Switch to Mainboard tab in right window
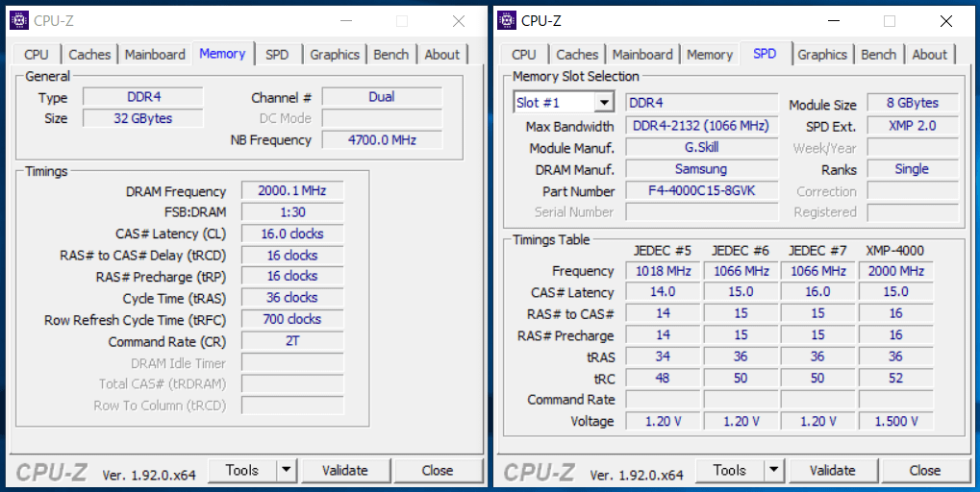The width and height of the screenshot is (980, 492). [x=642, y=55]
